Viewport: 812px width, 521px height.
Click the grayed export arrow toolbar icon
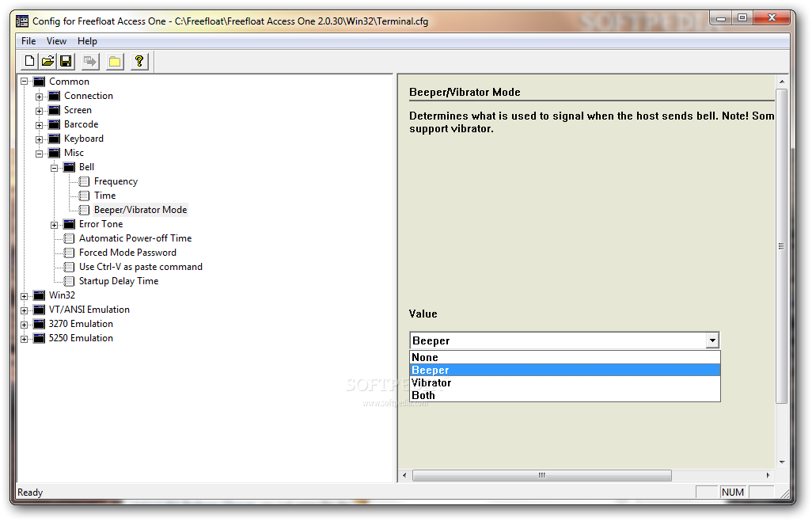point(90,62)
